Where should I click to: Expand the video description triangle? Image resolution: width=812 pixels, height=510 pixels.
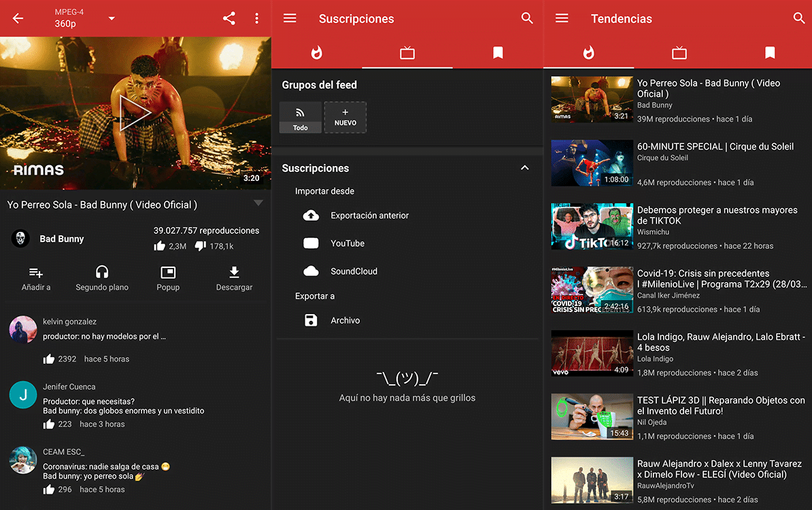pos(258,203)
